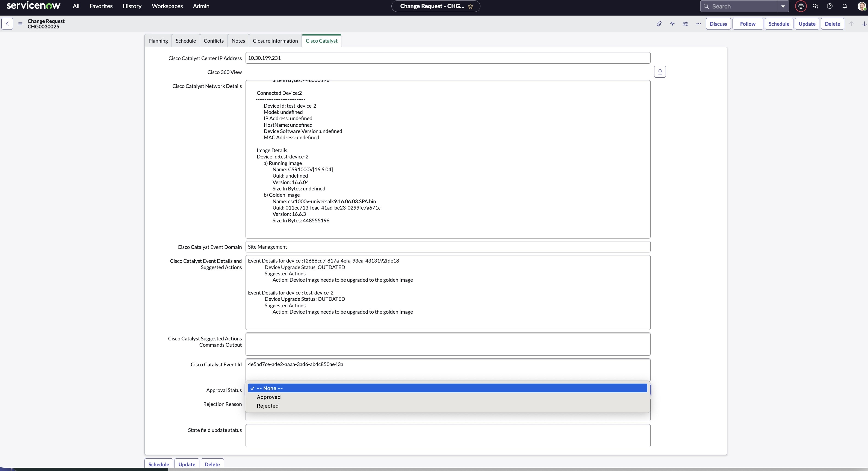Viewport: 868px width, 471px height.
Task: Open the History menu
Action: (x=132, y=6)
